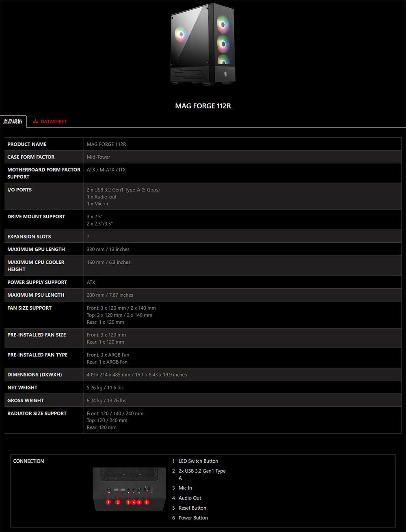This screenshot has width=406, height=532.
Task: Click the CASE FORM FACTOR label
Action: (x=31, y=157)
